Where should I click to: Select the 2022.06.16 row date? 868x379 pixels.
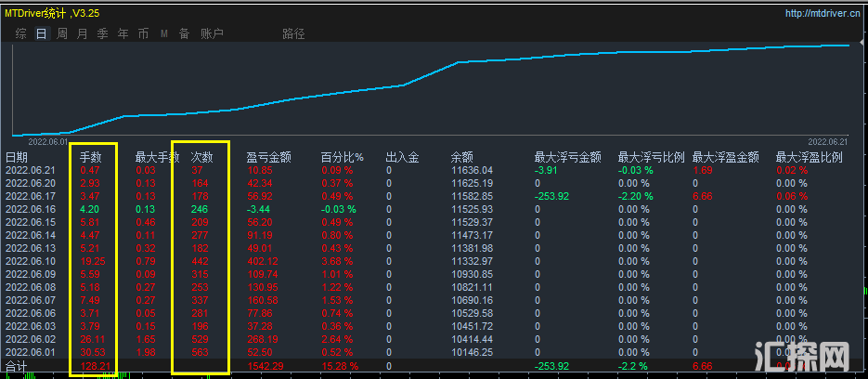(31, 210)
